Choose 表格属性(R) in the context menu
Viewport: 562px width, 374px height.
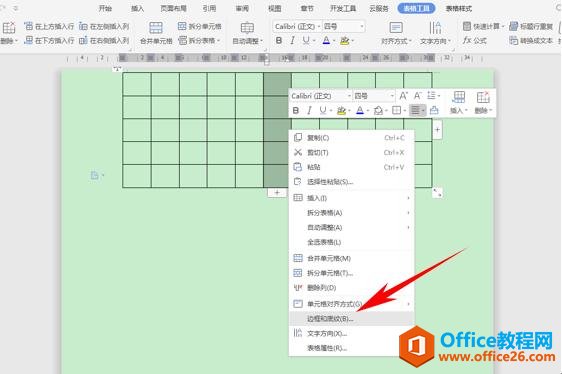(352, 348)
